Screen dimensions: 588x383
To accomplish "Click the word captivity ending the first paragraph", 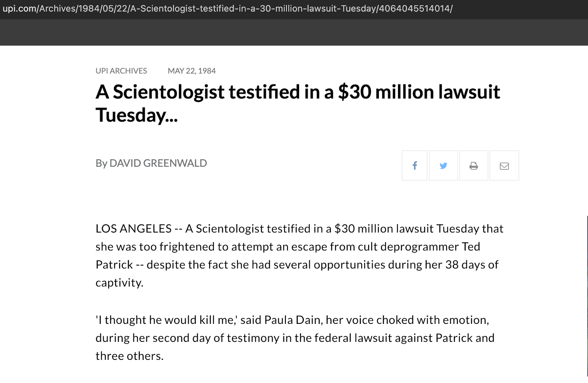I will pos(119,283).
